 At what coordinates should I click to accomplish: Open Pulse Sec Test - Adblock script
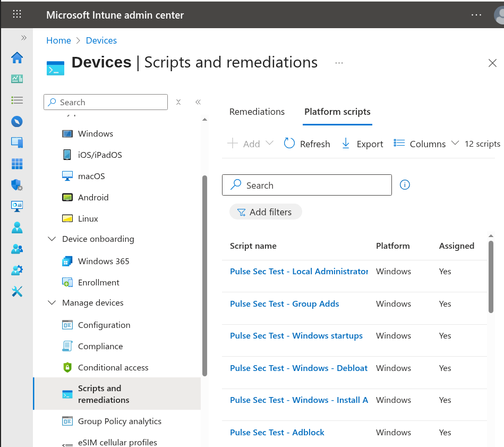(277, 433)
